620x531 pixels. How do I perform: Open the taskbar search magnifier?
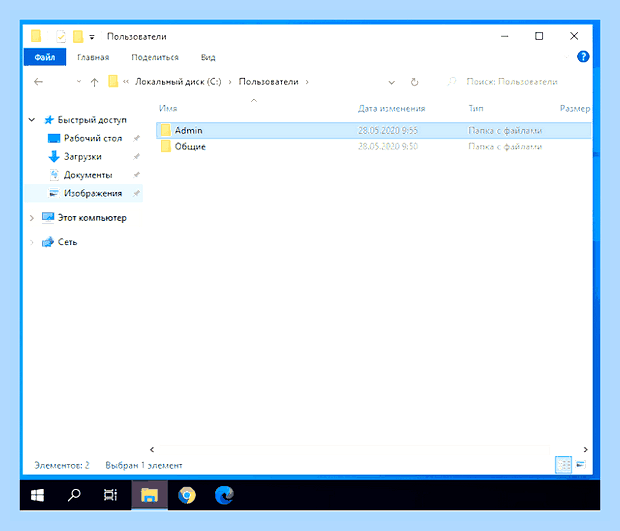(74, 495)
